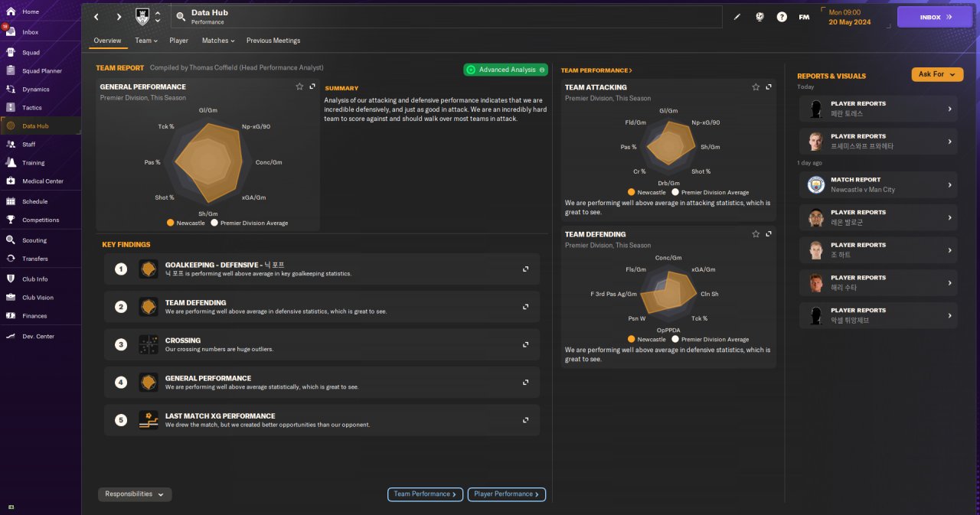The height and width of the screenshot is (515, 980).
Task: Expand the Responsibilities dropdown
Action: (x=135, y=494)
